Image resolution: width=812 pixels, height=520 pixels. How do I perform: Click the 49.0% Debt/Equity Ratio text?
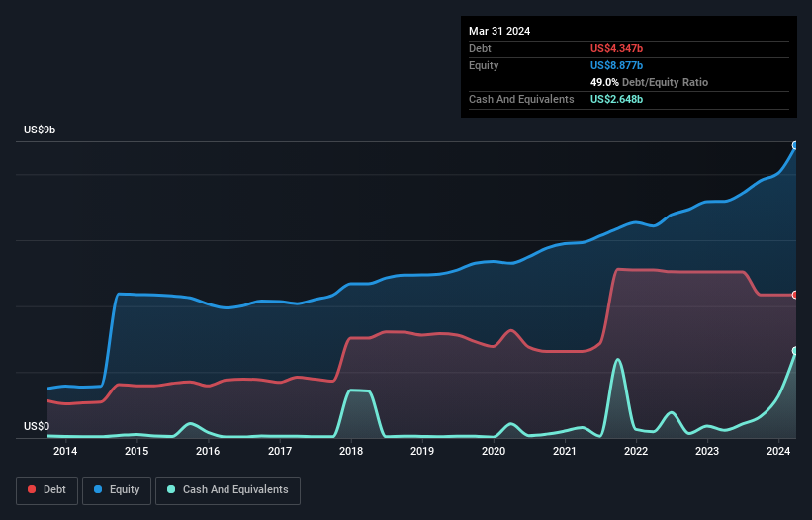click(x=649, y=82)
